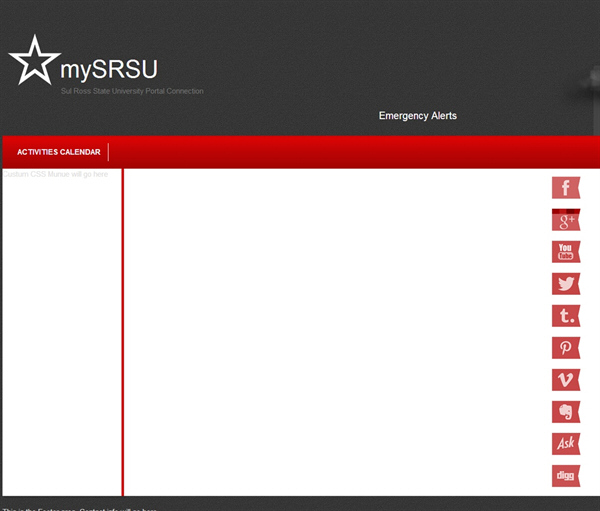This screenshot has height=511, width=600.
Task: Click the footer area text at bottom
Action: click(x=80, y=507)
